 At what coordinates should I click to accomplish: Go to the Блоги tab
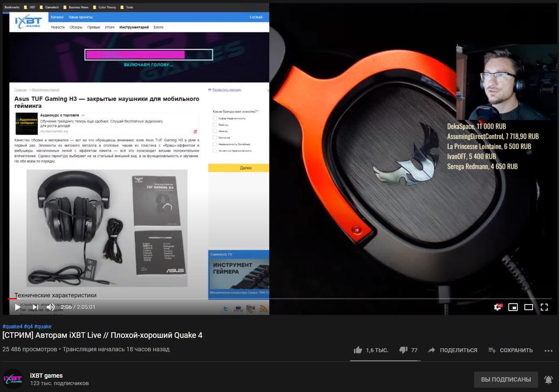(x=159, y=27)
